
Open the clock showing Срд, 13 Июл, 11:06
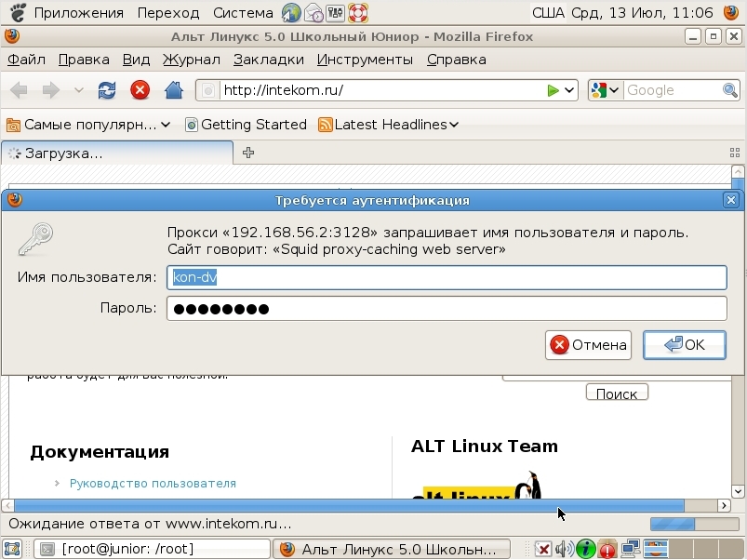pyautogui.click(x=642, y=13)
